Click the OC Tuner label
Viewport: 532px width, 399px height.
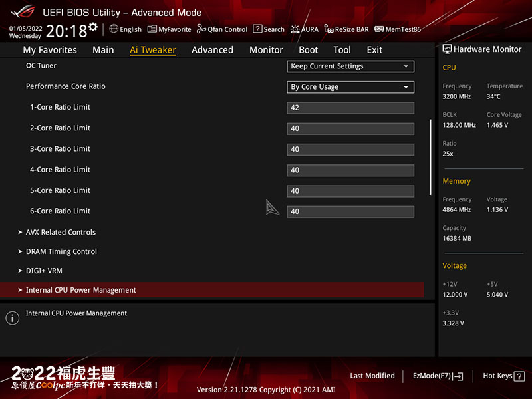coord(41,65)
